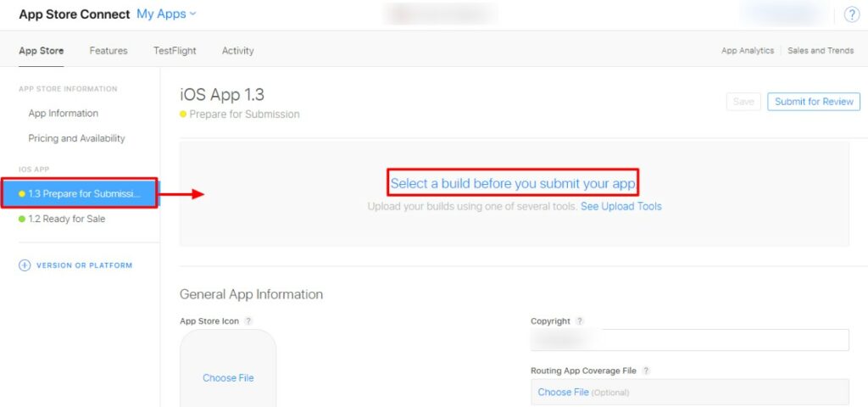Image resolution: width=868 pixels, height=407 pixels.
Task: Click into the Copyright input field
Action: 690,340
